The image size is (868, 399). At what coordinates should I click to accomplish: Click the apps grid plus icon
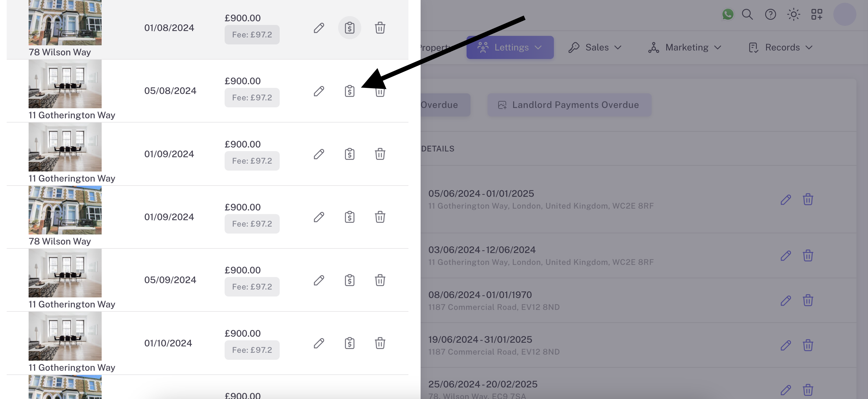point(817,14)
